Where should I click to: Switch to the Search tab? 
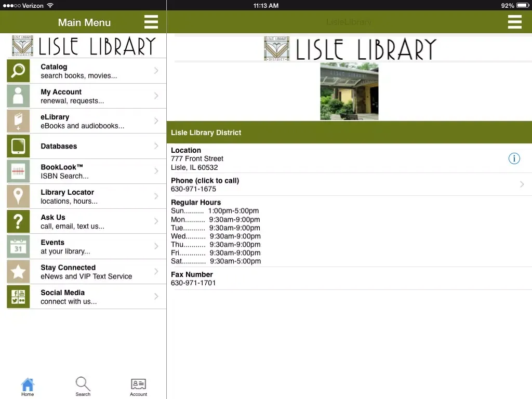(83, 387)
